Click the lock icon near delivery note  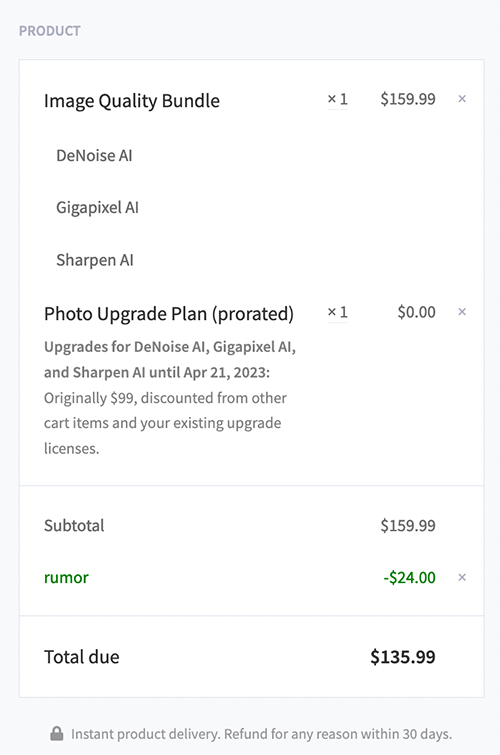[57, 734]
